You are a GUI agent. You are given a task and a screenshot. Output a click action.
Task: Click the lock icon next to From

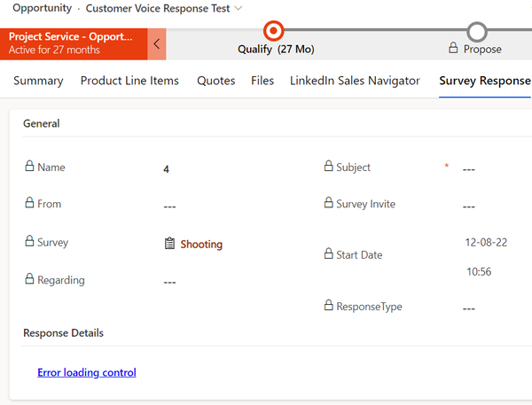point(29,202)
